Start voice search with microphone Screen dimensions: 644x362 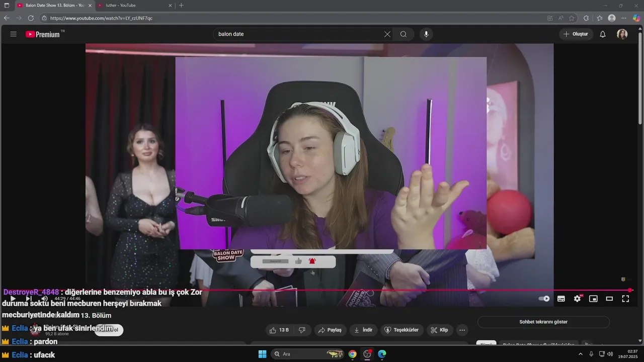[427, 34]
